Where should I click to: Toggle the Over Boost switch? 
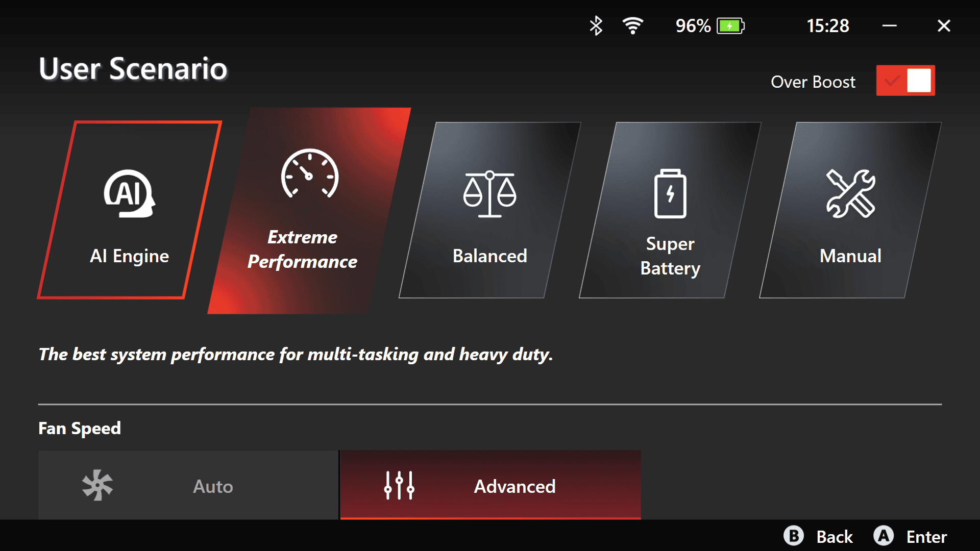click(x=908, y=80)
